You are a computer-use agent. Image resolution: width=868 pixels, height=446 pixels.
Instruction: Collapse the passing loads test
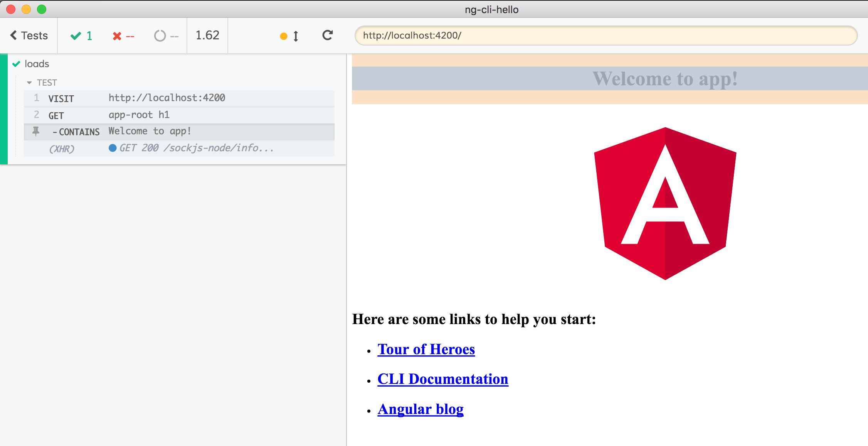[37, 64]
